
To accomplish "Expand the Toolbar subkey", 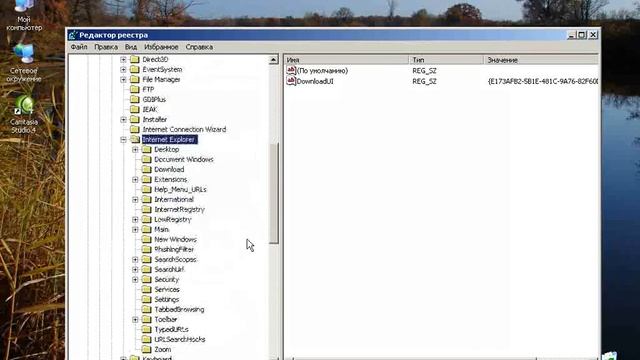I will pos(135,320).
